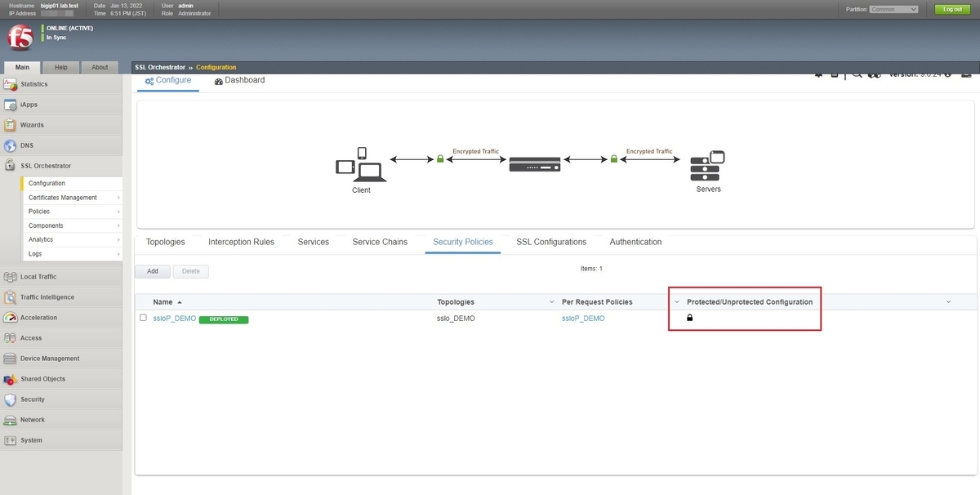Switch to the Interception Rules tab
The width and height of the screenshot is (980, 495).
[241, 242]
